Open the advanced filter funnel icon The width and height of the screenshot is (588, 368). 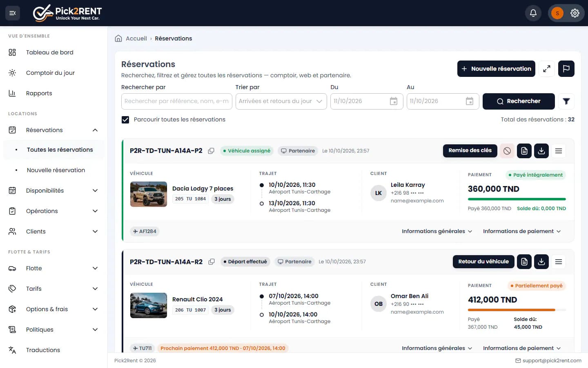566,101
